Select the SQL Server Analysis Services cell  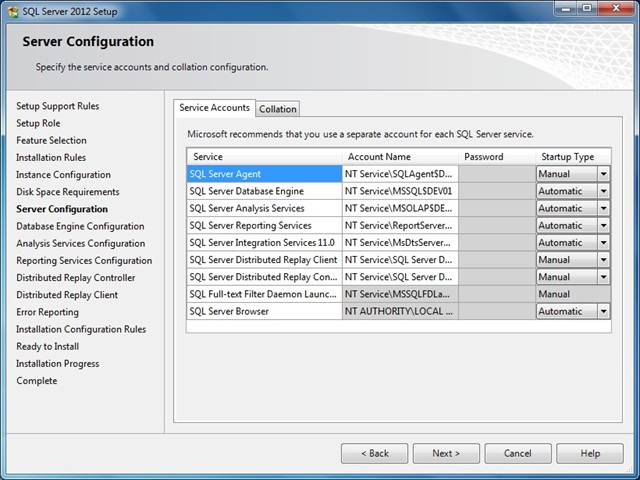click(x=264, y=208)
